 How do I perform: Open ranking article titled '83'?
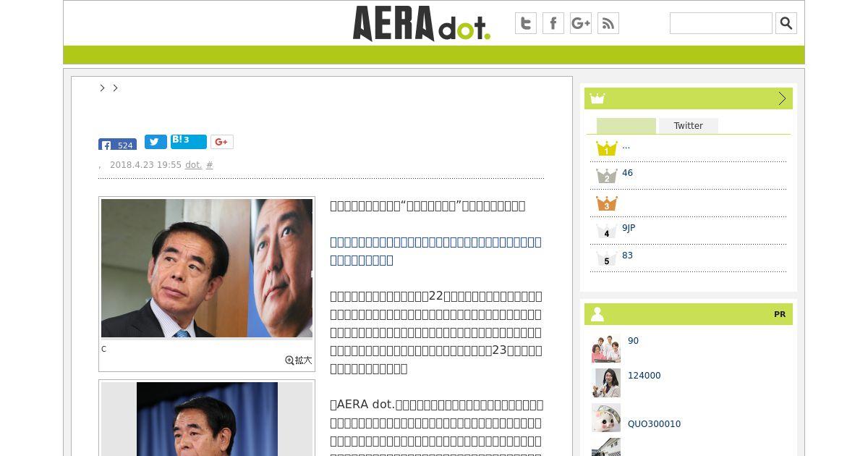pyautogui.click(x=627, y=256)
